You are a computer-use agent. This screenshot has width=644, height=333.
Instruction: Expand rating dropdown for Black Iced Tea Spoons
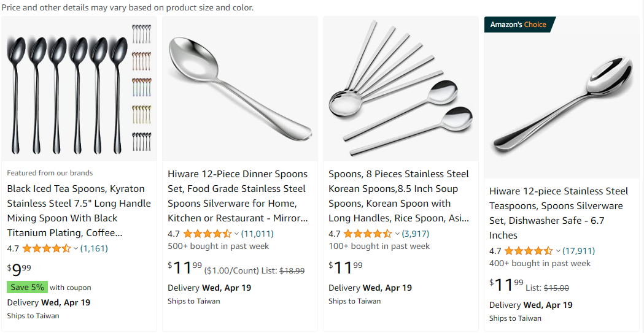click(75, 248)
